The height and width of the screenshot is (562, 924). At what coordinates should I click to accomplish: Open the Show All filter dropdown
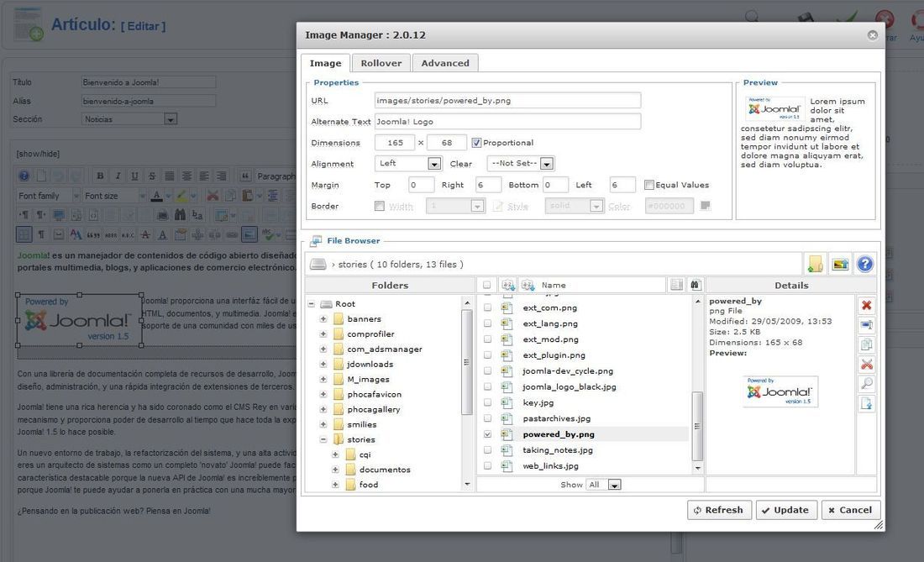click(604, 484)
